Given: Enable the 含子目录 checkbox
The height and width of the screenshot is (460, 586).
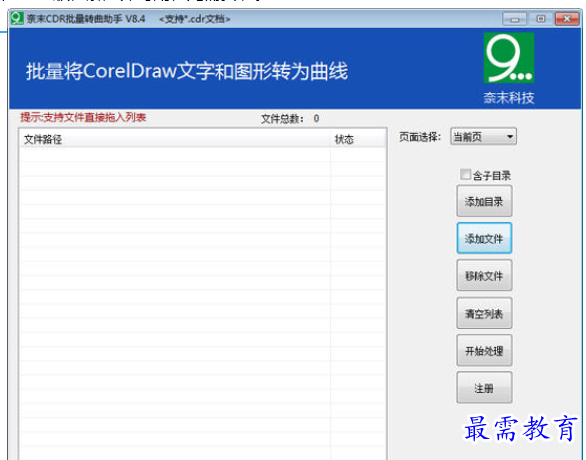Looking at the screenshot, I should [465, 175].
